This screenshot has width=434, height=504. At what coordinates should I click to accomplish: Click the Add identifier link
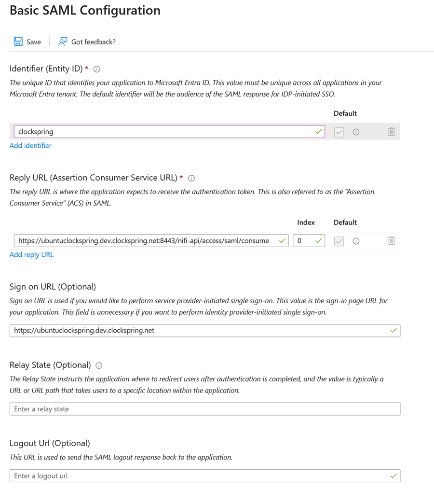click(x=30, y=145)
